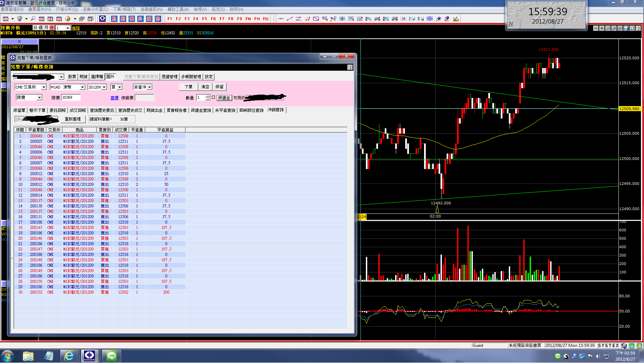Select the concentric circles drawing tool
644x364 pixels.
pos(430,19)
